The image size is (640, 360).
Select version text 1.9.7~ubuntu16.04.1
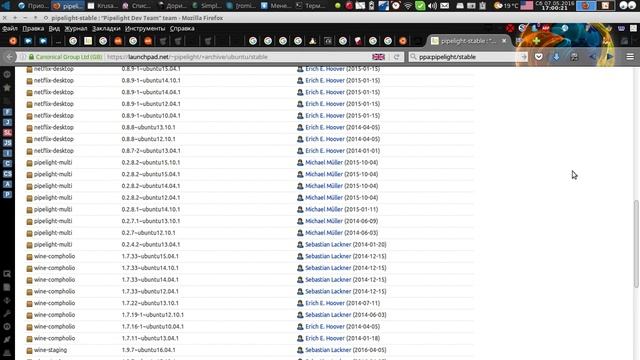[148, 350]
